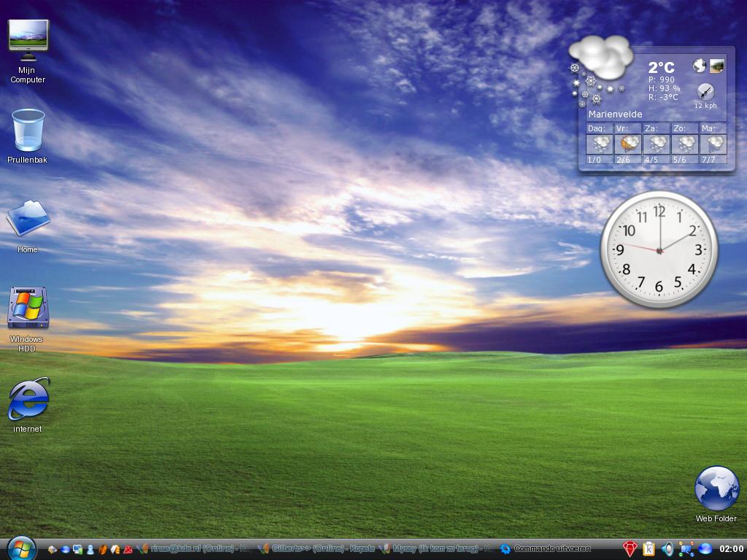Click the 12 kph wind speed text
This screenshot has height=560, width=747.
pyautogui.click(x=705, y=106)
